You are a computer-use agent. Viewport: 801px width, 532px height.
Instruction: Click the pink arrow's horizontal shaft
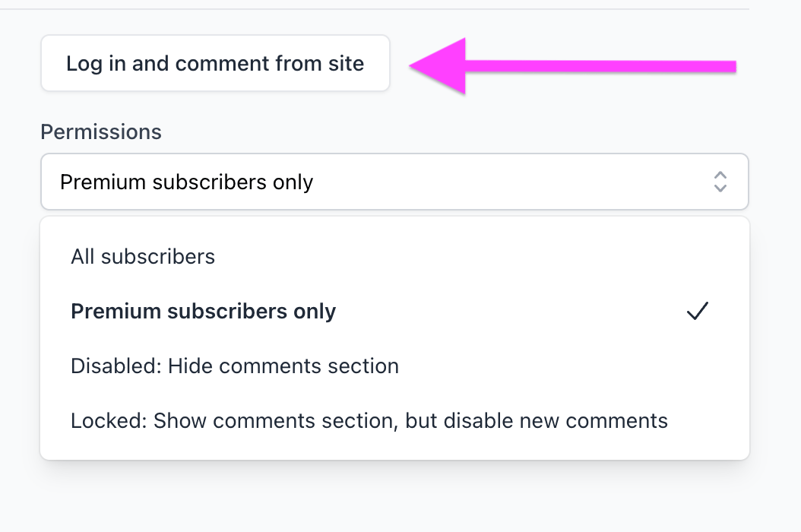click(x=600, y=66)
